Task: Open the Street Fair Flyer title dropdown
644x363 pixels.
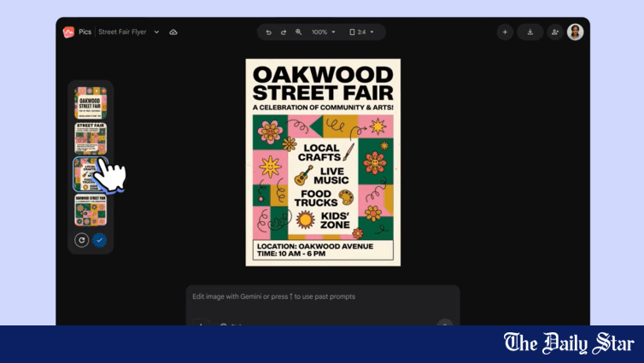Action: coord(156,32)
